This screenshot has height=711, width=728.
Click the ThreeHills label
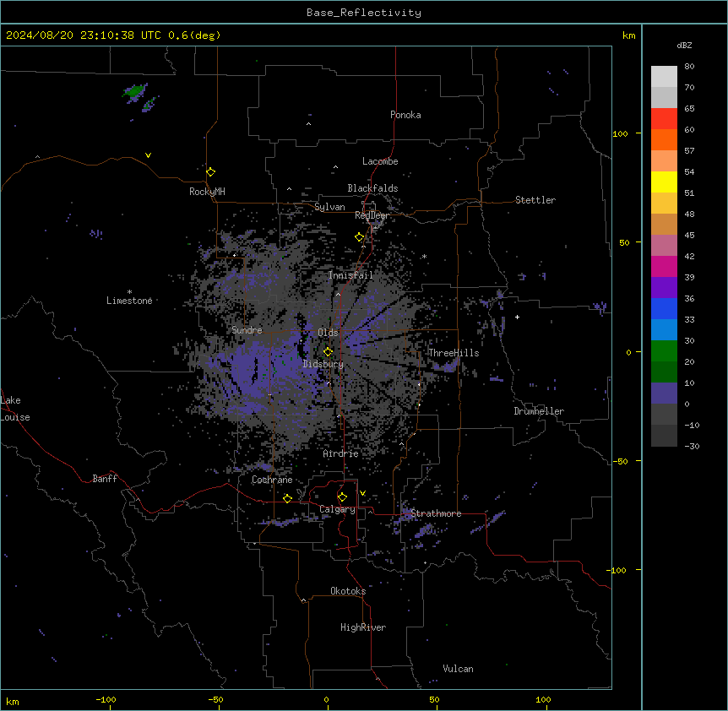(x=454, y=353)
